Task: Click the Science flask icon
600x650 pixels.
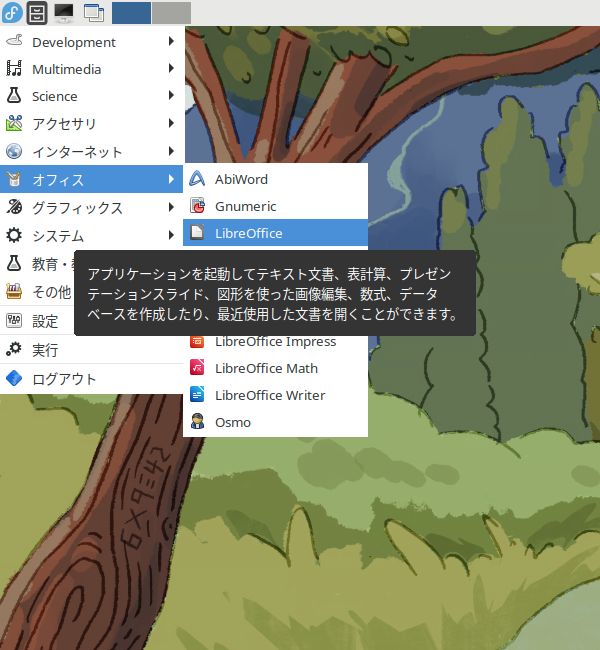Action: point(14,95)
